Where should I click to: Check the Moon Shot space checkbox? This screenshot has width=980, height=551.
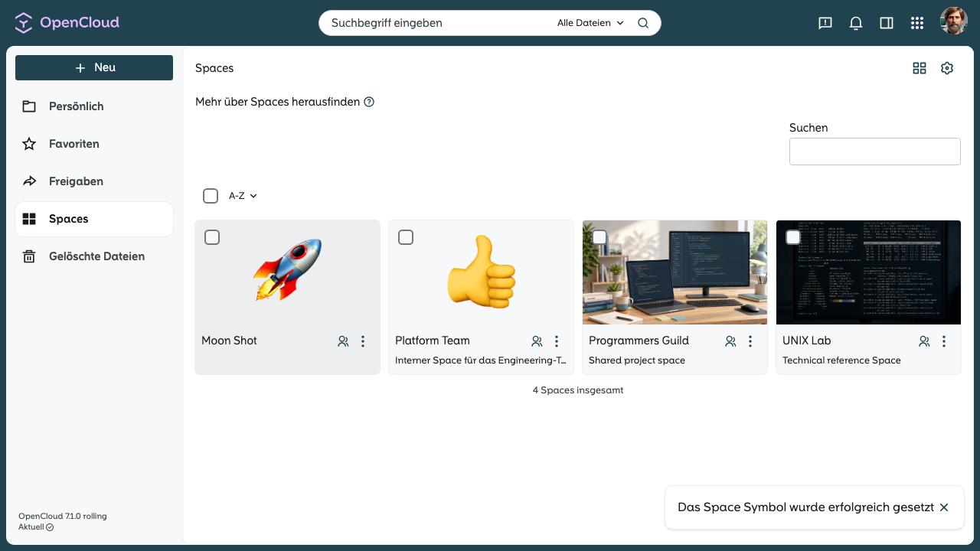point(212,237)
